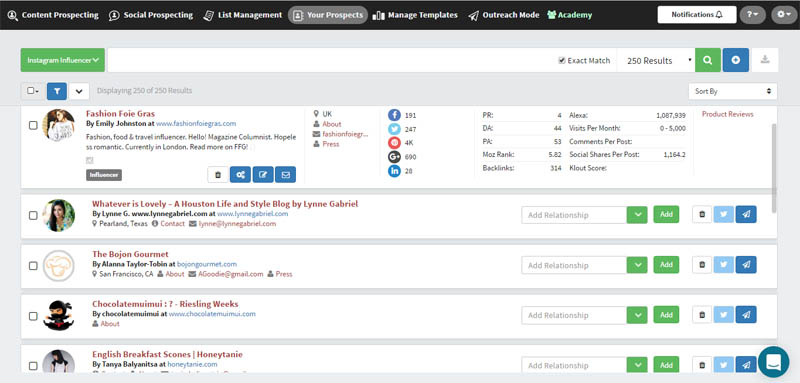Click LinkedIn icon showing 28
Screen dimensions: 800x383
point(394,171)
